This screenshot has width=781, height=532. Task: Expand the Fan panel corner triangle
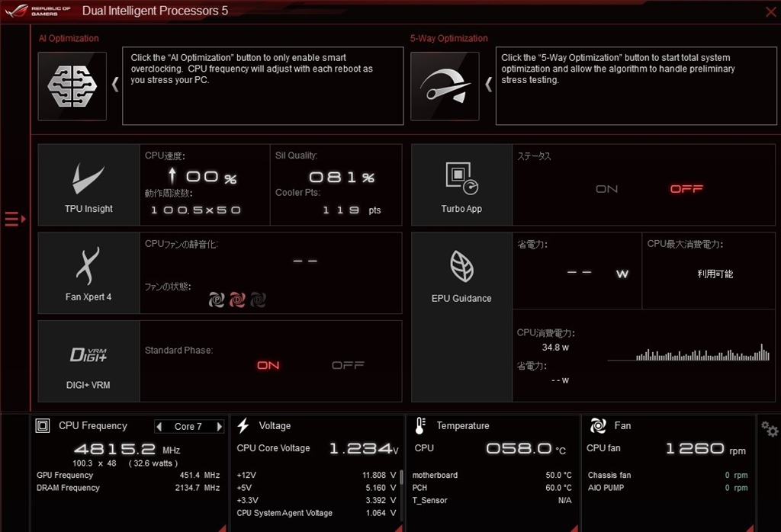point(749,528)
